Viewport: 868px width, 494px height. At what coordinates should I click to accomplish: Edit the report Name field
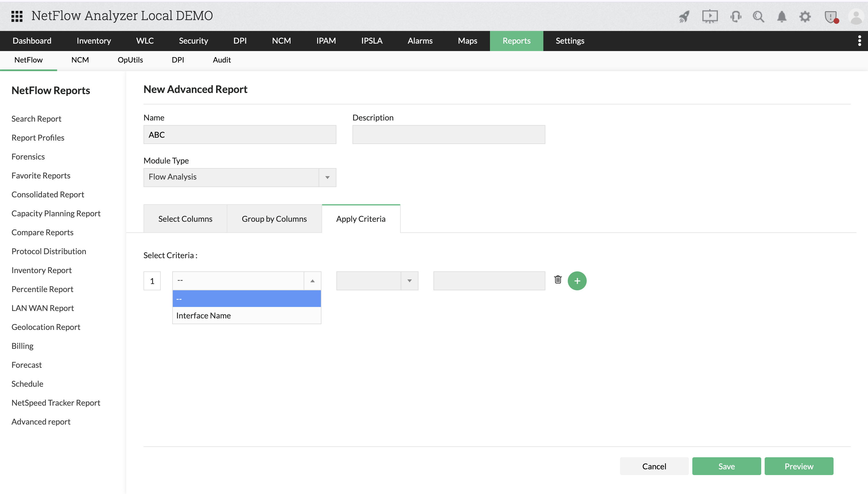pos(239,134)
